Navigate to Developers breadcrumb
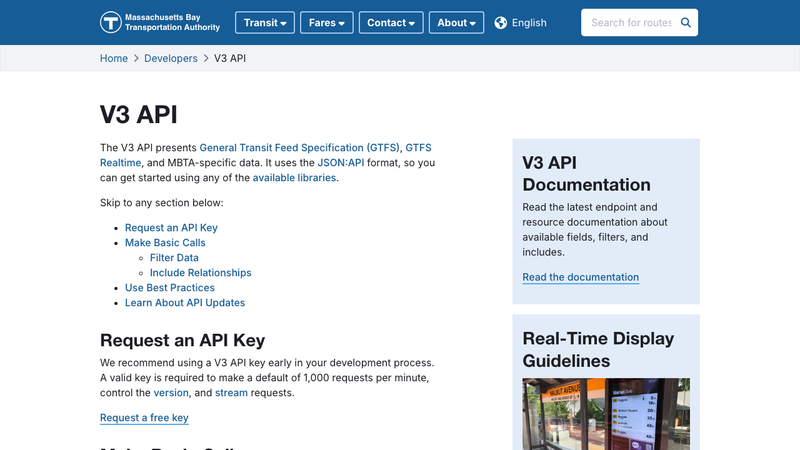 [171, 58]
